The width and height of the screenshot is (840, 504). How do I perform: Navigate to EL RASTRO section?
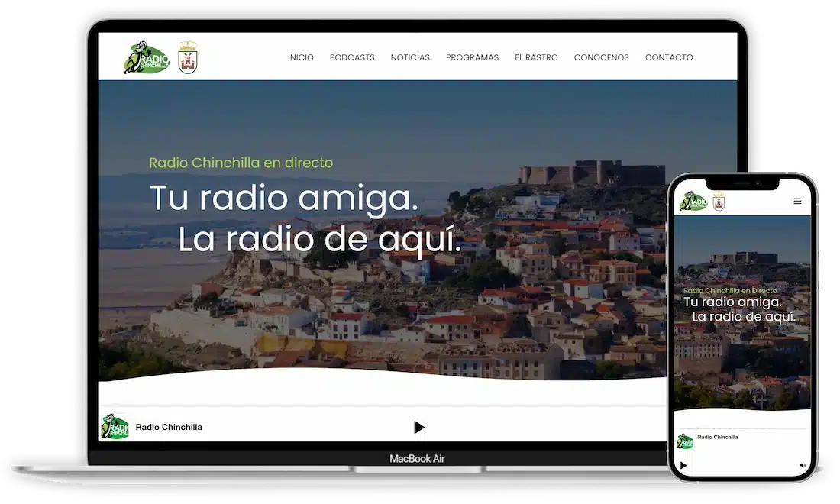click(536, 57)
